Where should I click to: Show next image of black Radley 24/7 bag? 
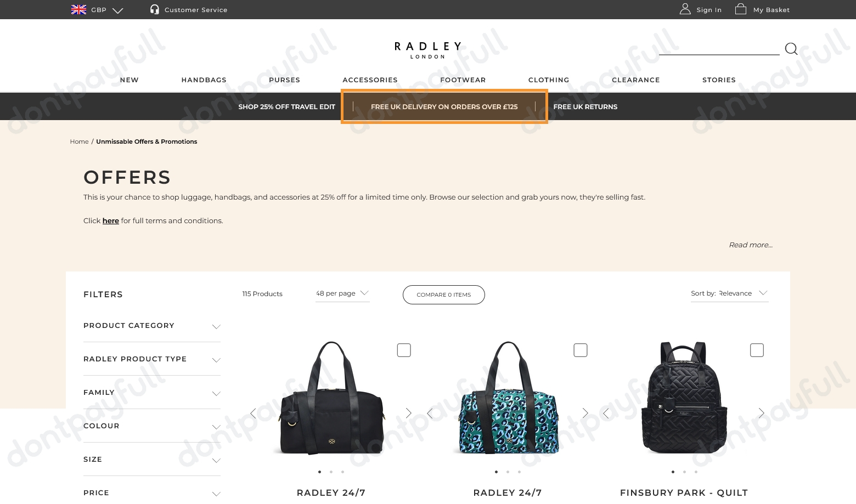click(408, 413)
